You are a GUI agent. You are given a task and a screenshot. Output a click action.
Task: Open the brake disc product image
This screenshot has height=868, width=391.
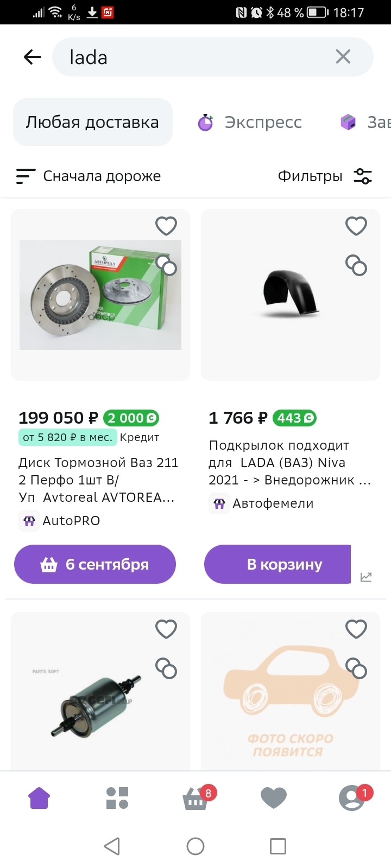point(100,295)
